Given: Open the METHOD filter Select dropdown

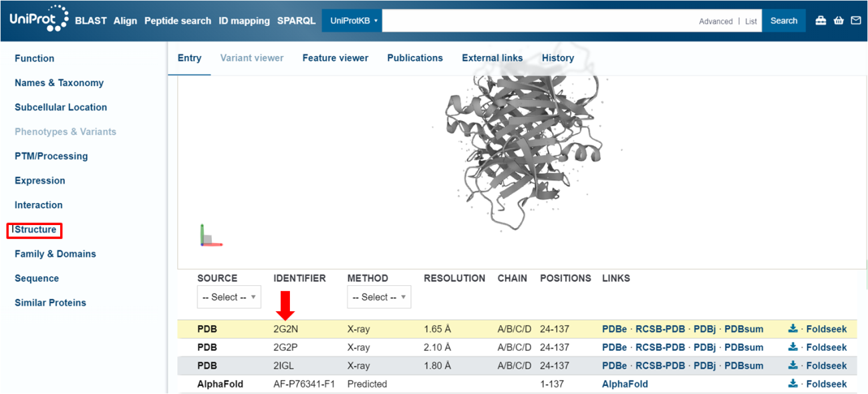Looking at the screenshot, I should [x=379, y=297].
